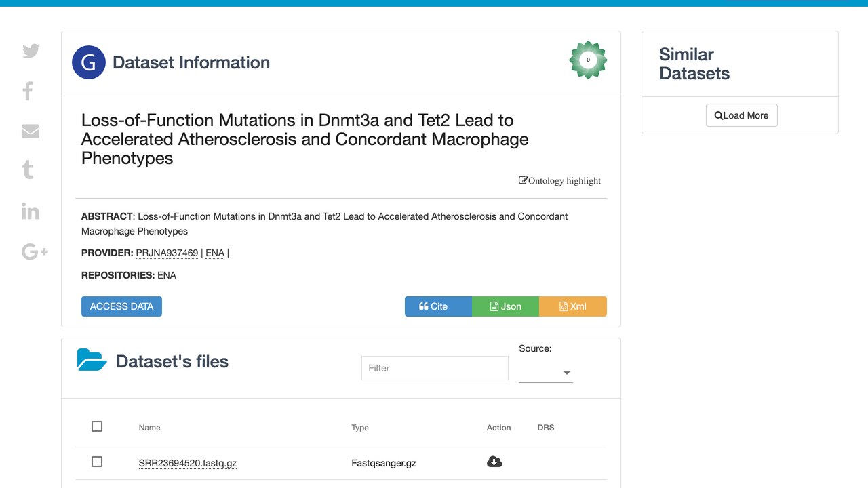Load More similar datasets
Viewport: 868px width, 488px height.
pos(741,115)
